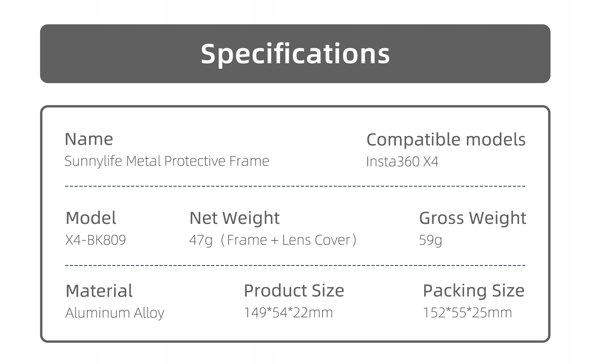Image resolution: width=589 pixels, height=364 pixels.
Task: Click the 59g gross weight value
Action: 430,240
